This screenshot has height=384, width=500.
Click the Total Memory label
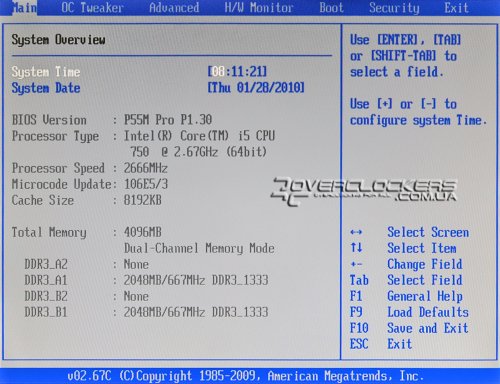click(49, 233)
